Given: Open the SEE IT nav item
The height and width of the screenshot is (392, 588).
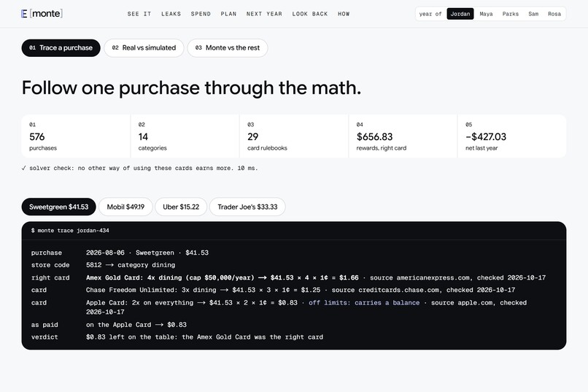Looking at the screenshot, I should (139, 14).
